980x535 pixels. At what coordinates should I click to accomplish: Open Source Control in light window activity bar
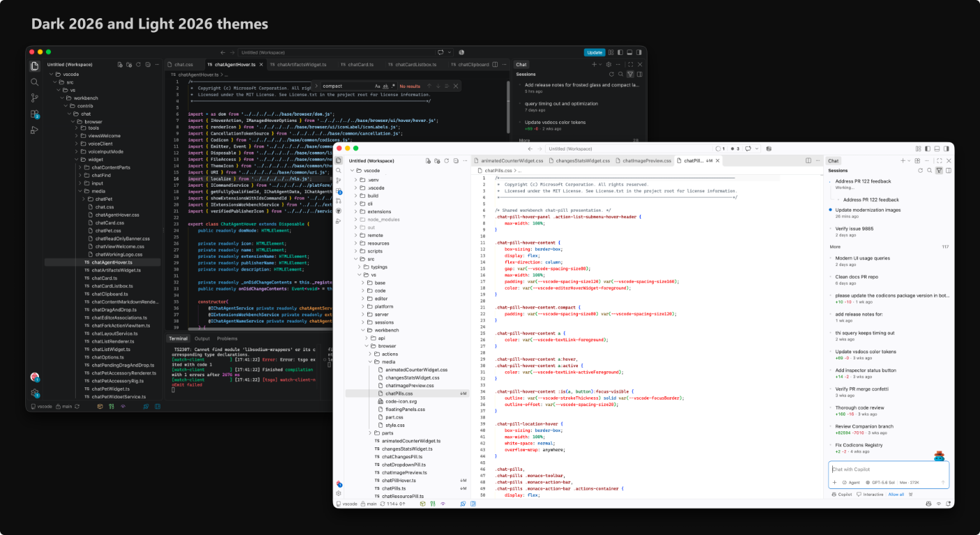click(339, 180)
